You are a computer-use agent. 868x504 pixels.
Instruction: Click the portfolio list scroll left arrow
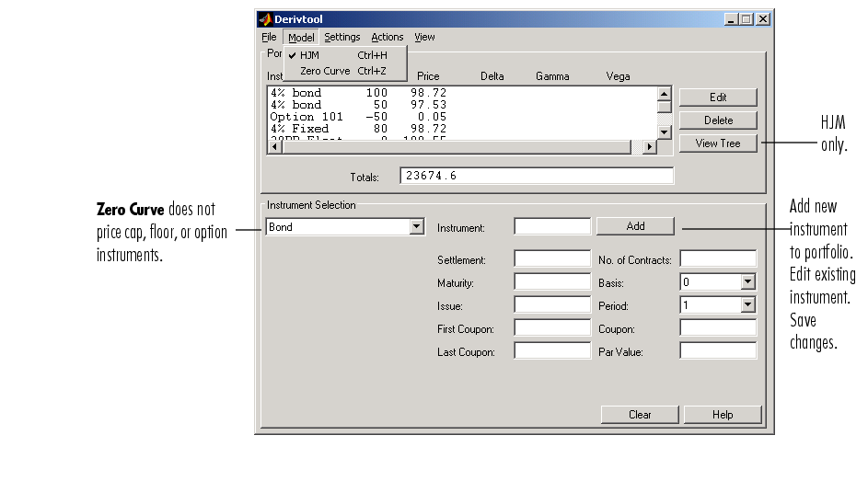(x=275, y=146)
